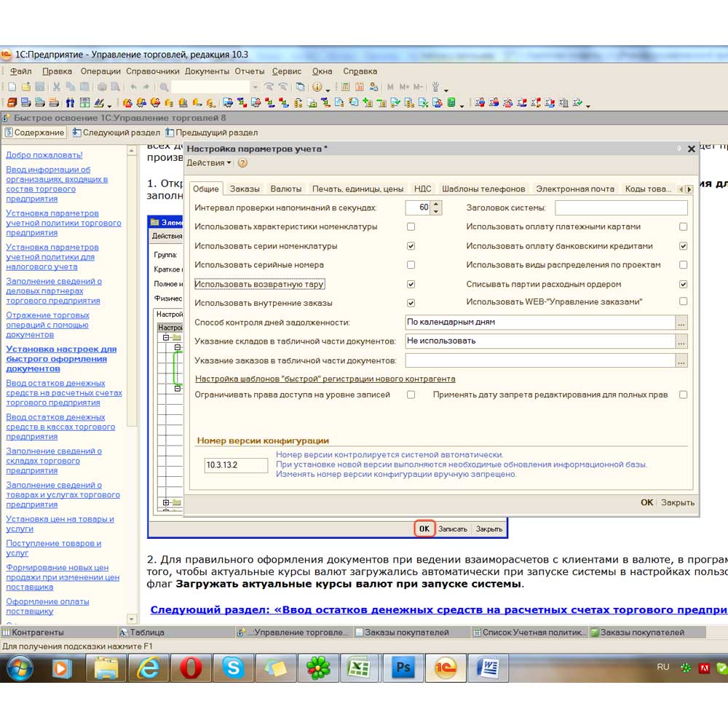This screenshot has width=728, height=728.
Task: Click the info icon in the main toolbar
Action: pyautogui.click(x=317, y=87)
